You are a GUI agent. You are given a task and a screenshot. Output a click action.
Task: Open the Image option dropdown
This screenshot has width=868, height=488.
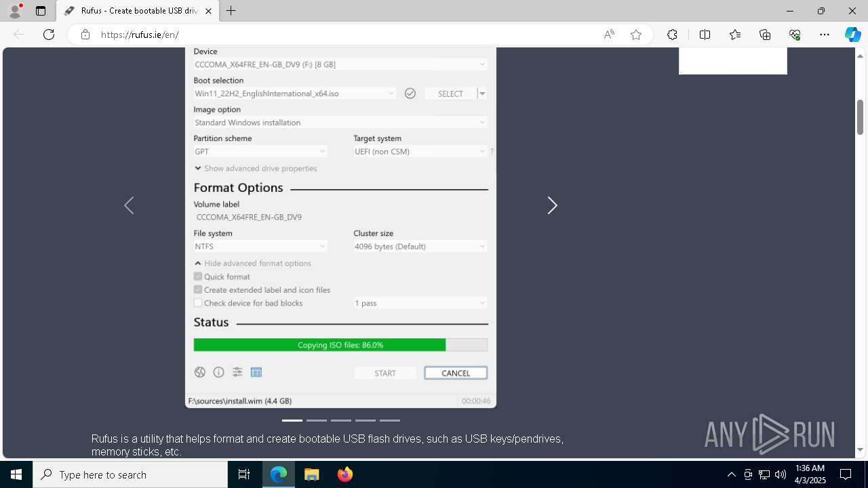pyautogui.click(x=340, y=123)
